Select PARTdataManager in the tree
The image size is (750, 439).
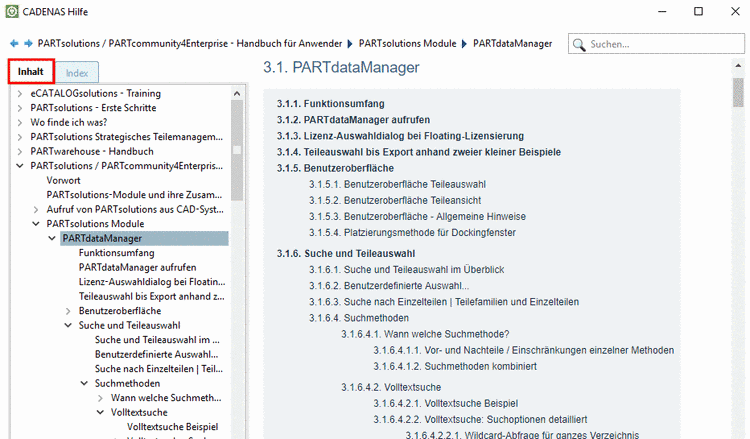point(144,238)
